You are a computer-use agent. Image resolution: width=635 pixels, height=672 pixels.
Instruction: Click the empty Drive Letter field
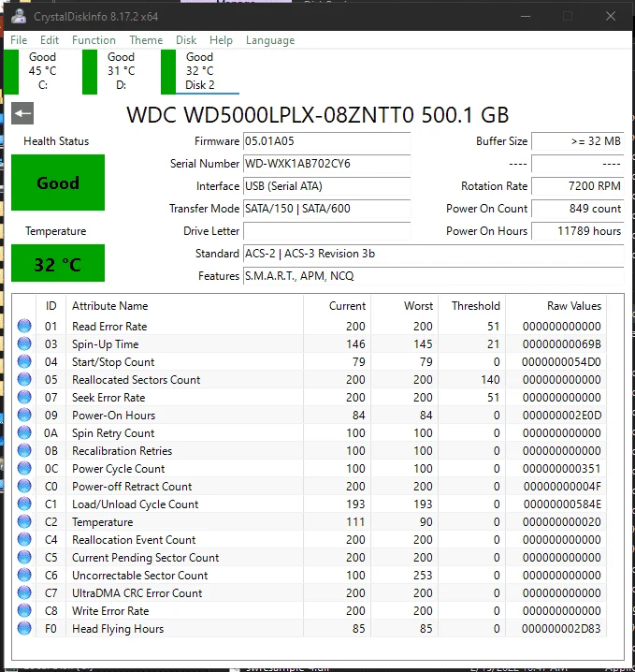click(x=327, y=231)
